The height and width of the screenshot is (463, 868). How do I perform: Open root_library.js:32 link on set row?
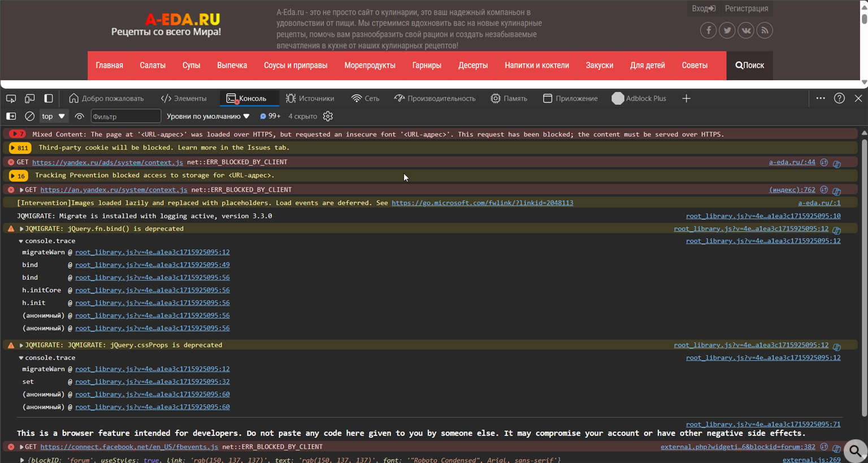click(x=152, y=382)
